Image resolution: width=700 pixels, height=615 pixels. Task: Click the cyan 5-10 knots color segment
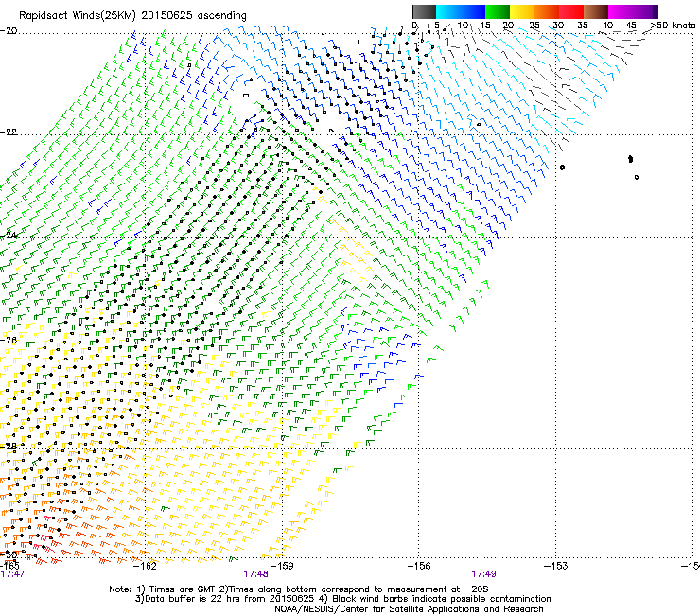tap(448, 11)
